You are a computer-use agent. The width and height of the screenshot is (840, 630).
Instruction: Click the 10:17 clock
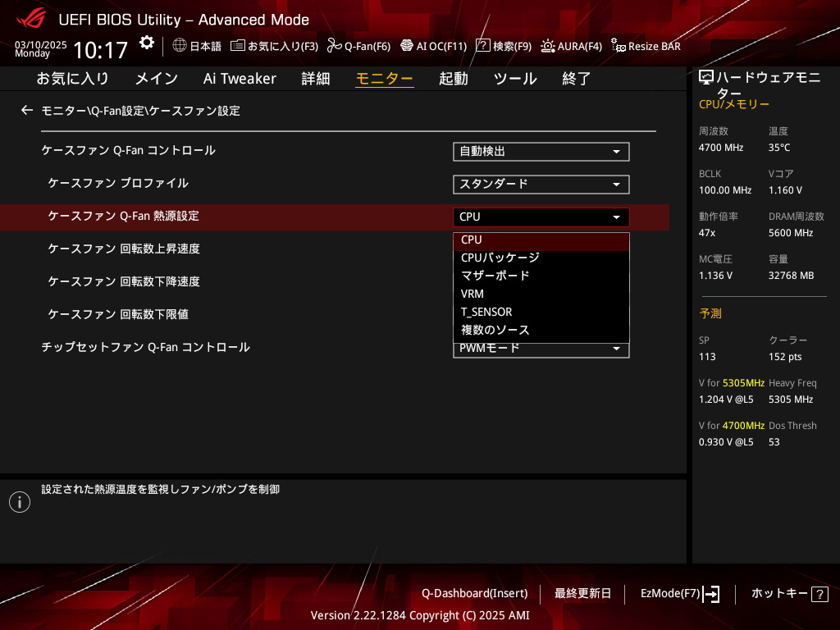100,50
